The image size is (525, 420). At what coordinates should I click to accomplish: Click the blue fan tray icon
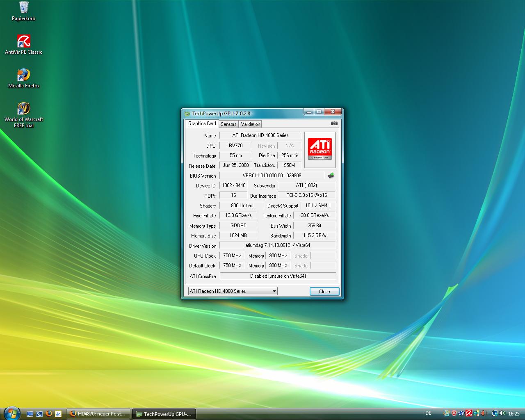(461, 413)
